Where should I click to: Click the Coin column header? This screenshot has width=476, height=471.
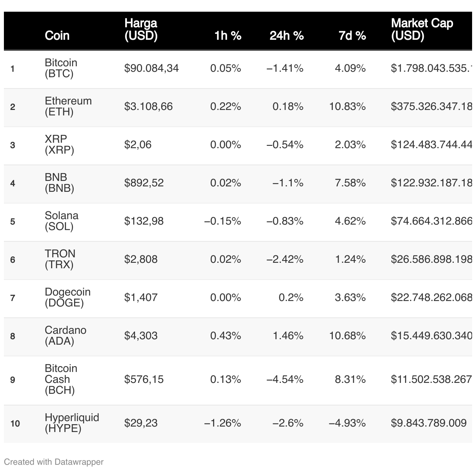pyautogui.click(x=57, y=35)
